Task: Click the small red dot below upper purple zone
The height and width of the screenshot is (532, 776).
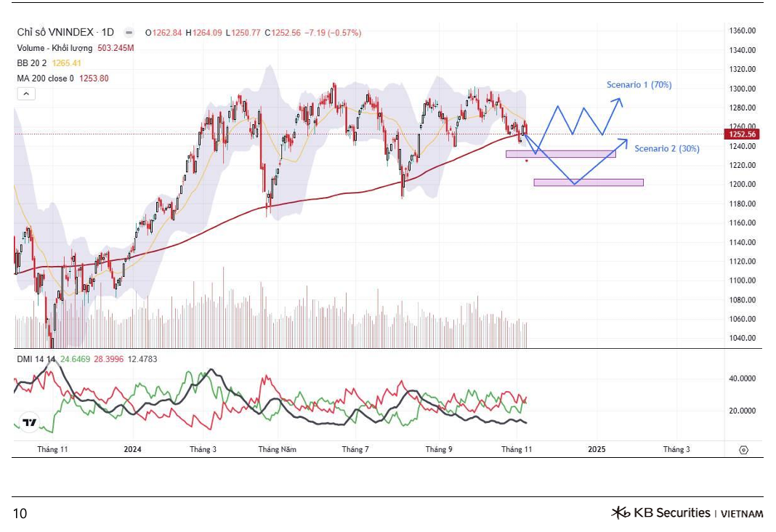Action: pyautogui.click(x=527, y=161)
